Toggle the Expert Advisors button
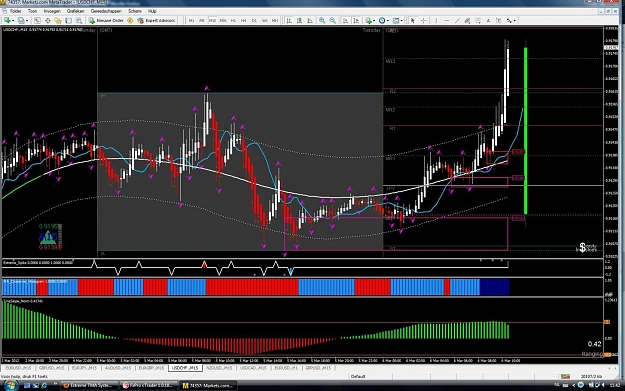 point(156,20)
